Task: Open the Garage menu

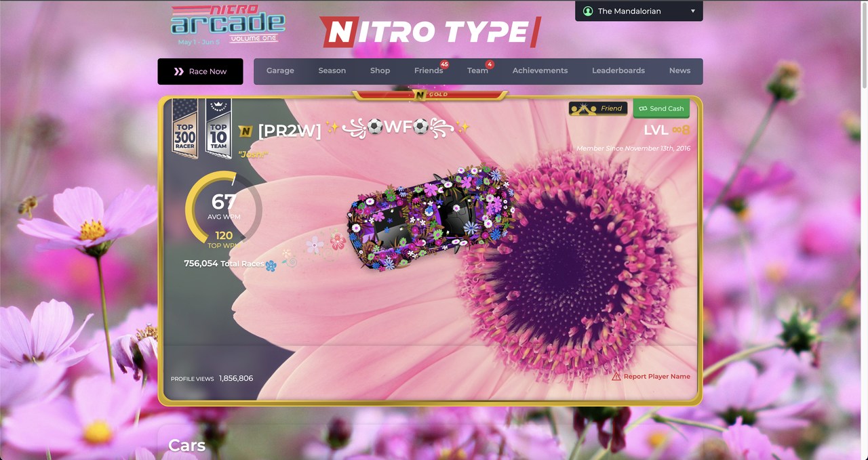Action: tap(280, 70)
